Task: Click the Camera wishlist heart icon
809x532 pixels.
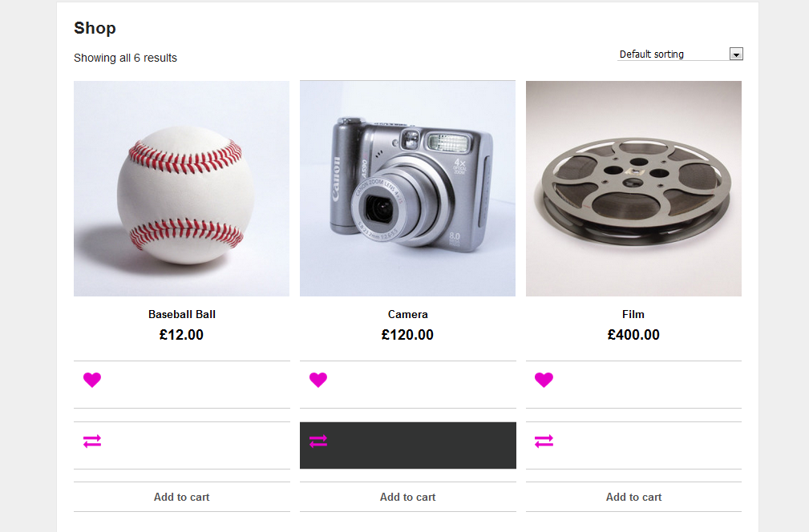Action: (x=318, y=380)
